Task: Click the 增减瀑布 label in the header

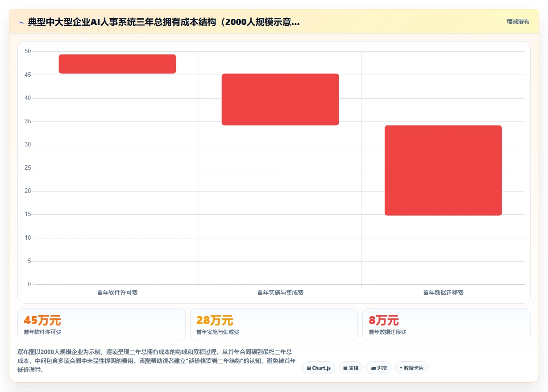Action: click(x=518, y=21)
